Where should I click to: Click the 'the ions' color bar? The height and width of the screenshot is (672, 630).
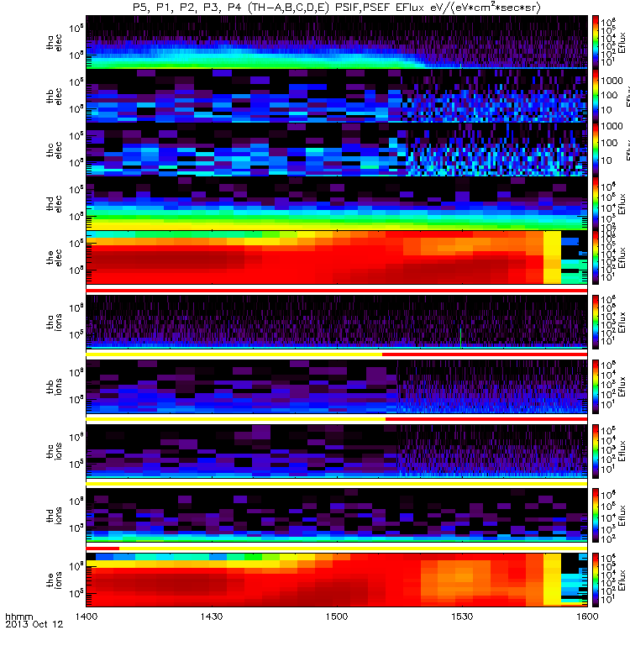click(596, 580)
